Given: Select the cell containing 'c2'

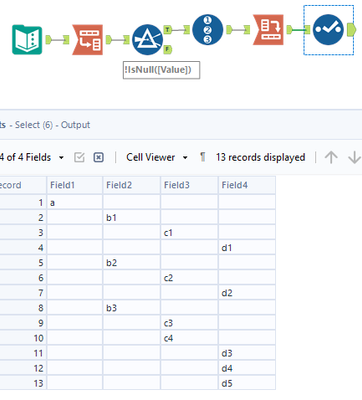Looking at the screenshot, I should [189, 278].
